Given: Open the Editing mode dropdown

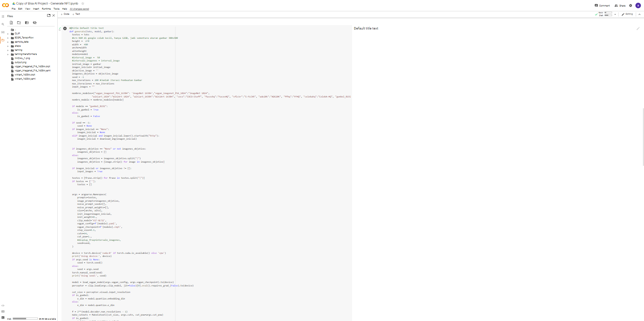Looking at the screenshot, I should [x=628, y=14].
